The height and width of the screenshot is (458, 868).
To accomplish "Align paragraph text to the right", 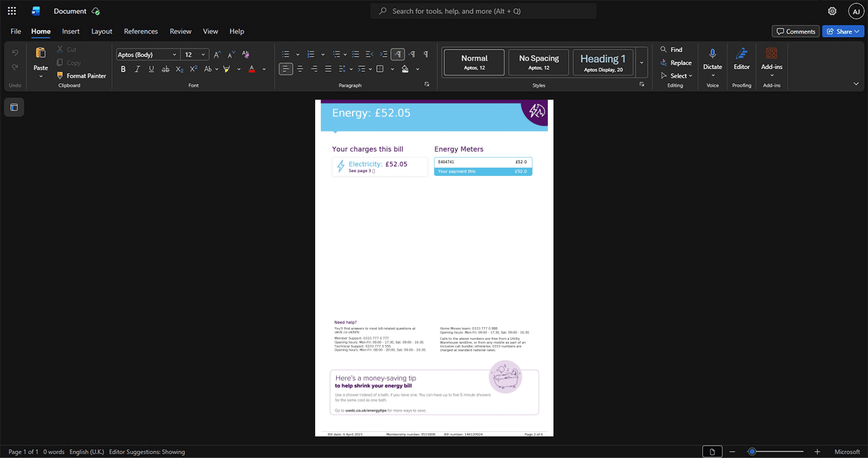I will pos(314,69).
